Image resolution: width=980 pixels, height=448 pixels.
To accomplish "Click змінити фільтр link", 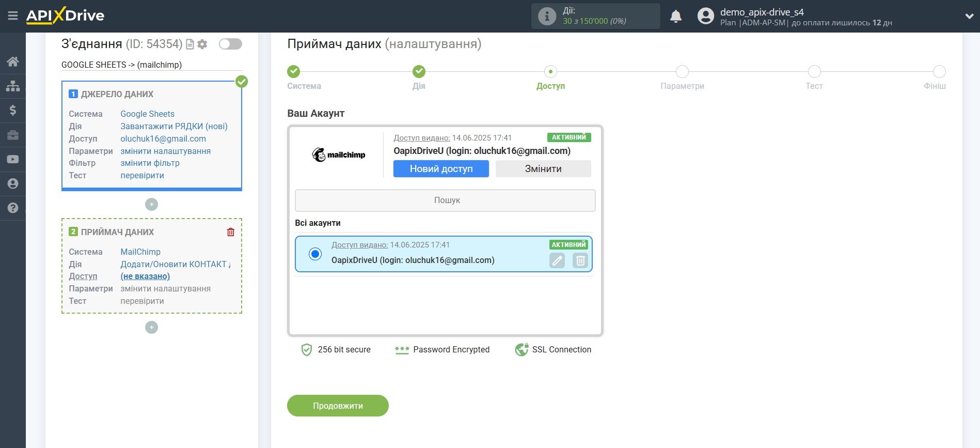I will coord(150,163).
